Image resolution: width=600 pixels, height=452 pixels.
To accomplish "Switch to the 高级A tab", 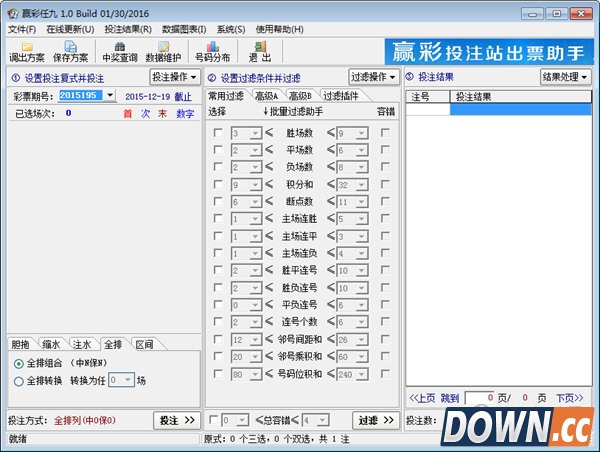I will coord(267,96).
